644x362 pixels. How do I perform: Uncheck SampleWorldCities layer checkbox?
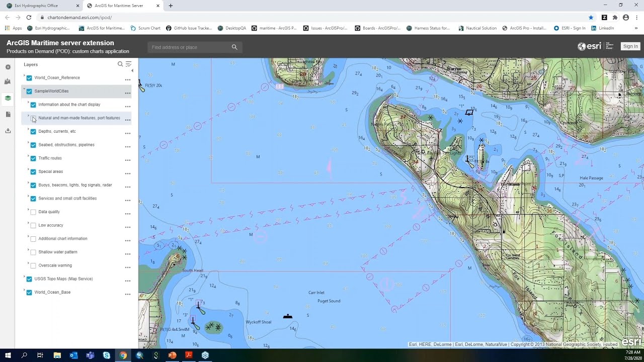(29, 92)
